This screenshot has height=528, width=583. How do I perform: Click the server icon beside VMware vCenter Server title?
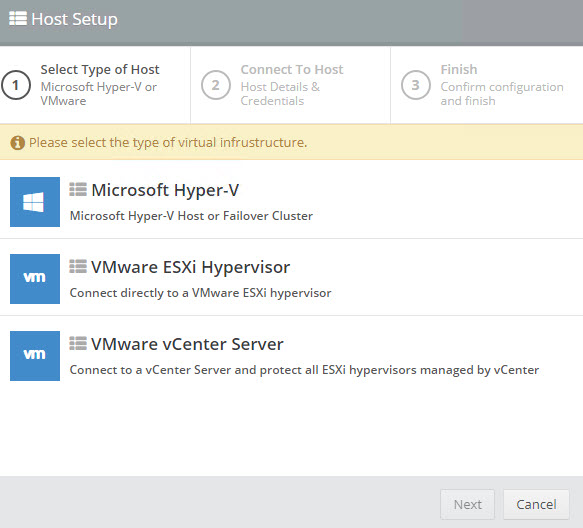point(78,344)
